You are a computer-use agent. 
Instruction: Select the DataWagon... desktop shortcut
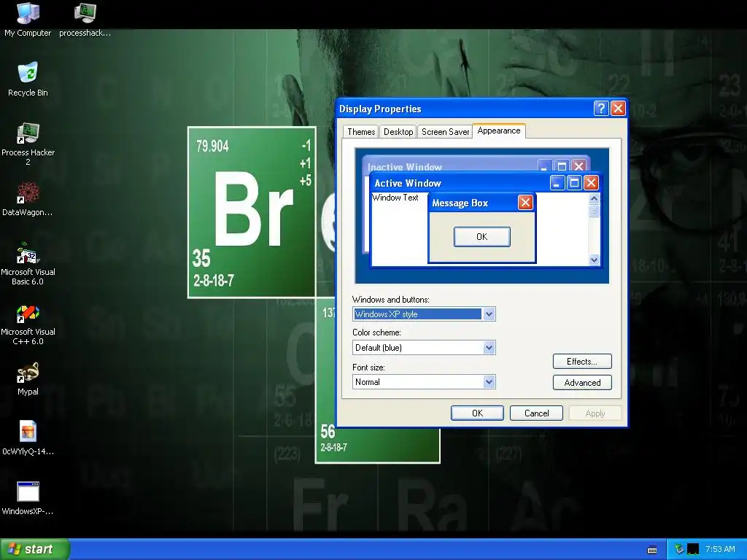pos(28,198)
